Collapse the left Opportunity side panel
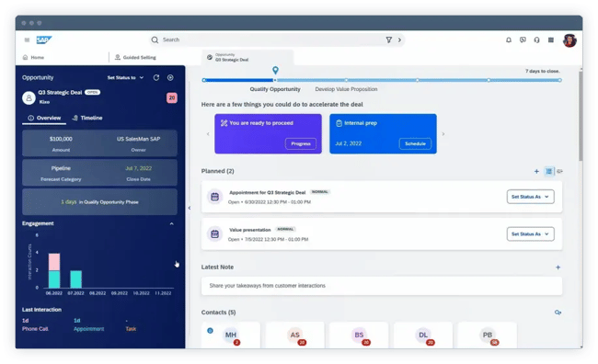 (x=190, y=208)
